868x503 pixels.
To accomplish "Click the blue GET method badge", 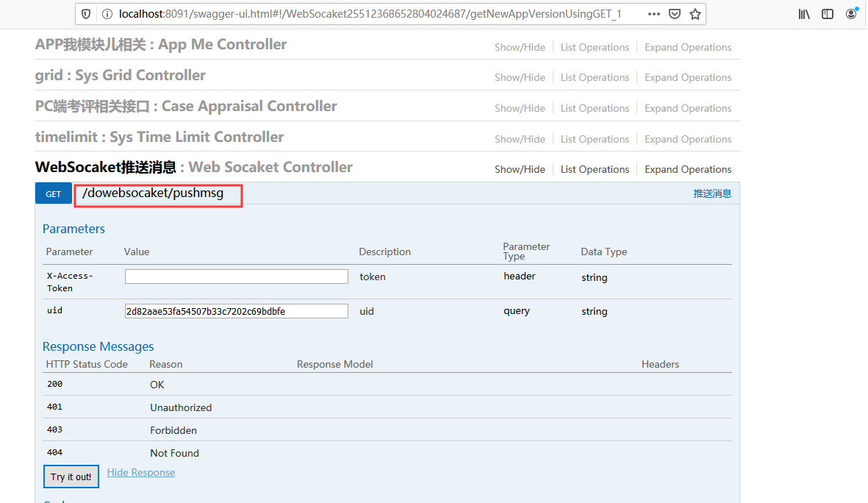I will pos(53,193).
